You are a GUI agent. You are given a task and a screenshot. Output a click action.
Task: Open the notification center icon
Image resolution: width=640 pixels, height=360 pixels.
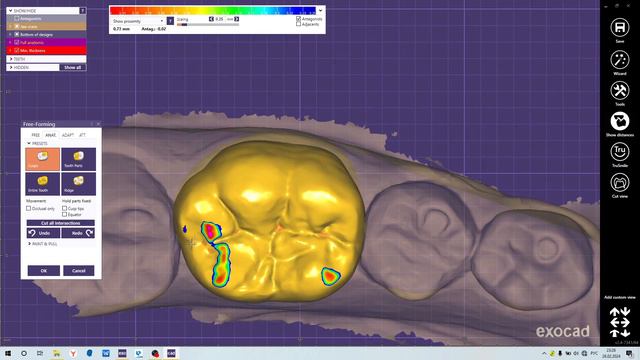point(629,353)
